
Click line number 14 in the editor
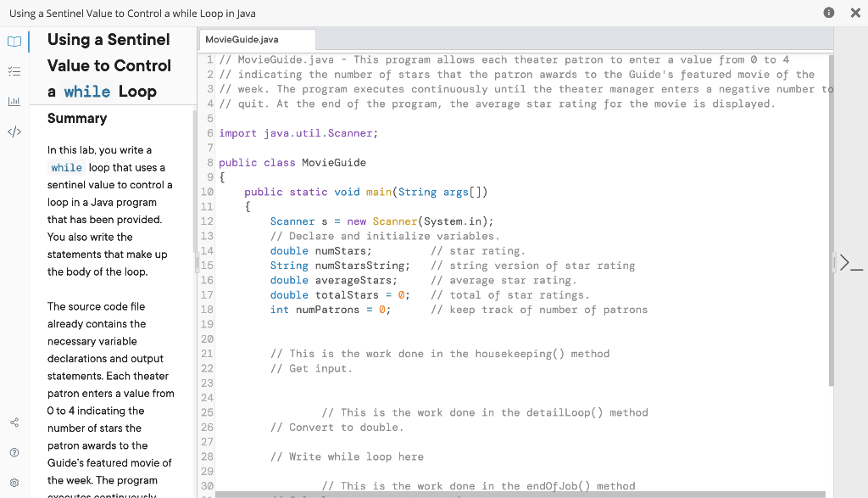pos(208,250)
